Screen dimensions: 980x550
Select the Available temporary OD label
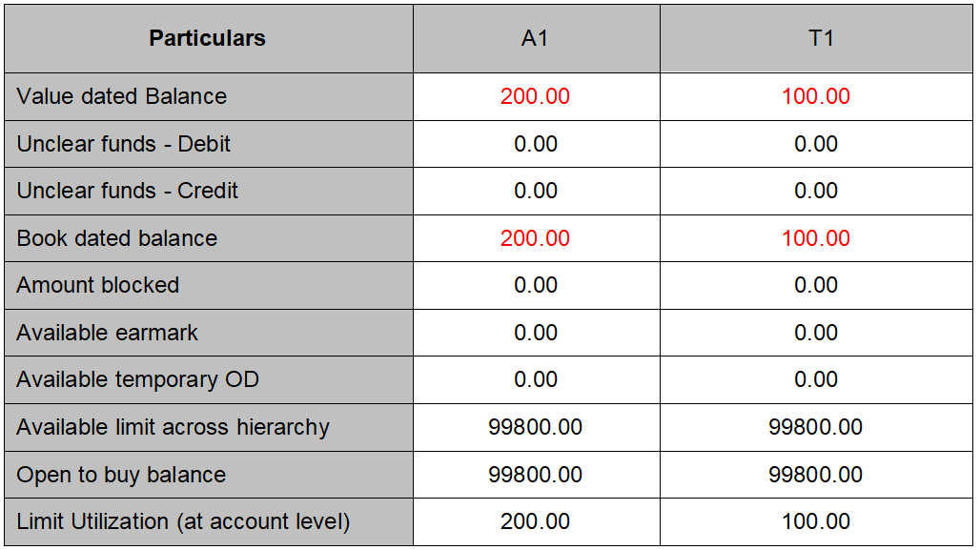pos(138,379)
